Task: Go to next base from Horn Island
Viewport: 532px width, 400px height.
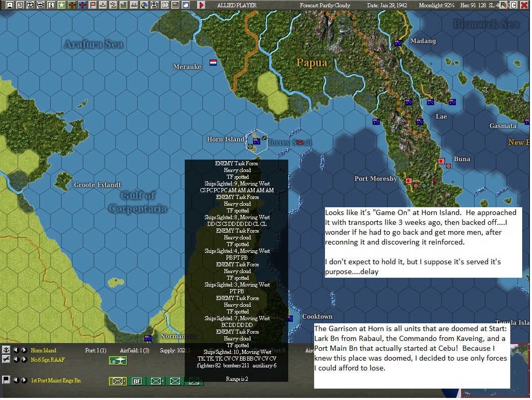Action: coord(24,350)
